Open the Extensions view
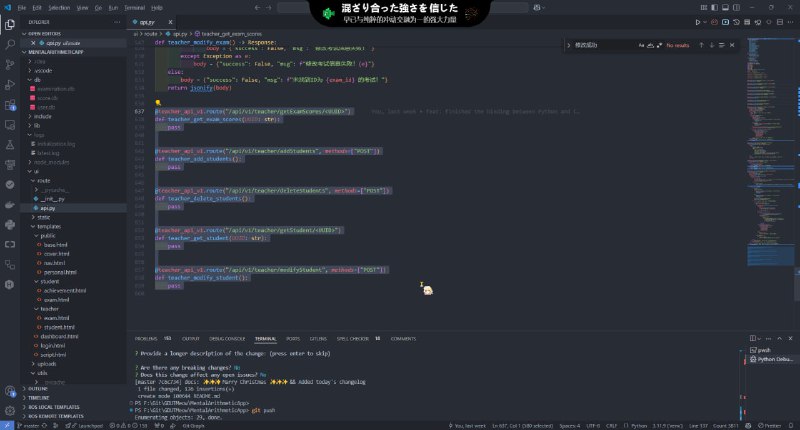 pos(11,104)
